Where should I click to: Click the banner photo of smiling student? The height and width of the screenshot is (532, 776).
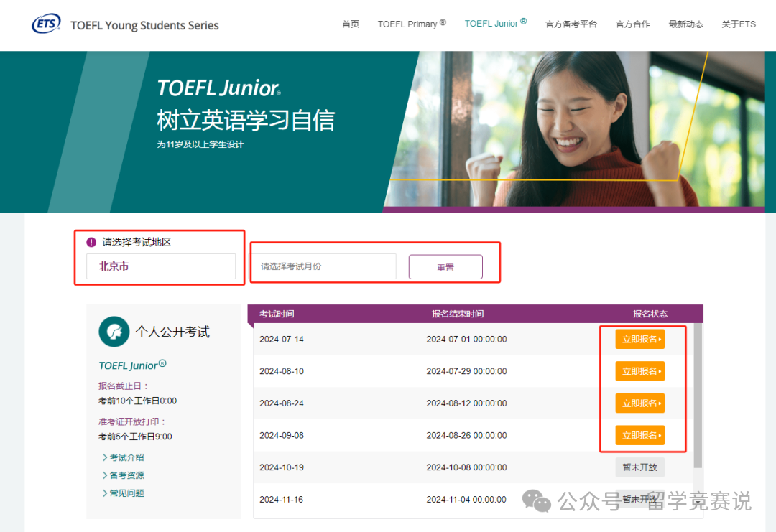pyautogui.click(x=574, y=129)
